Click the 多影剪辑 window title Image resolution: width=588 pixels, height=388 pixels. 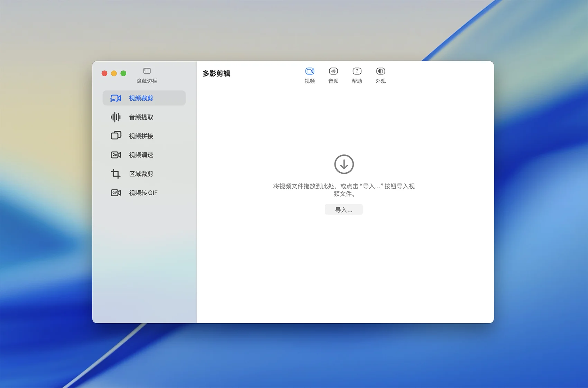[216, 73]
